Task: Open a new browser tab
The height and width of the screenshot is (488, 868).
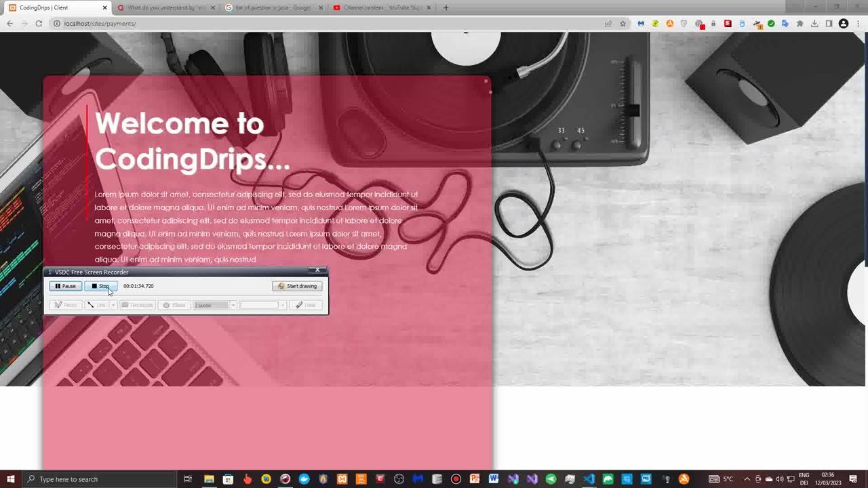Action: [446, 7]
